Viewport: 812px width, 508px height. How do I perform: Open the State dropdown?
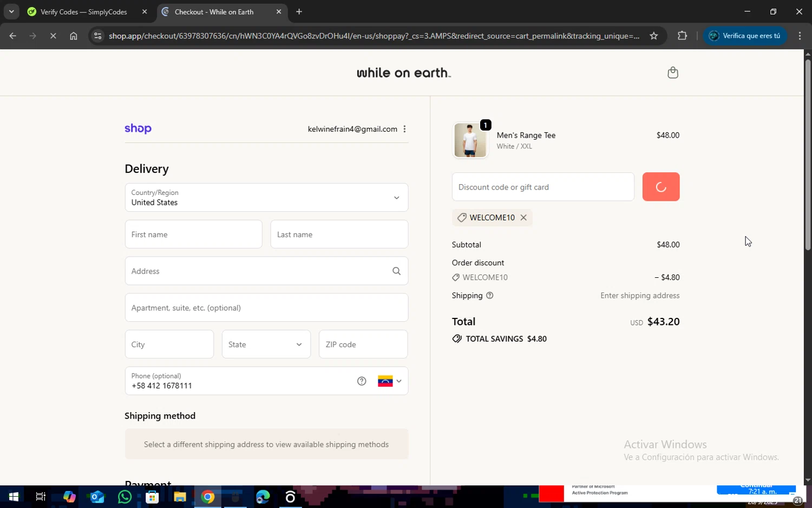[x=266, y=344]
